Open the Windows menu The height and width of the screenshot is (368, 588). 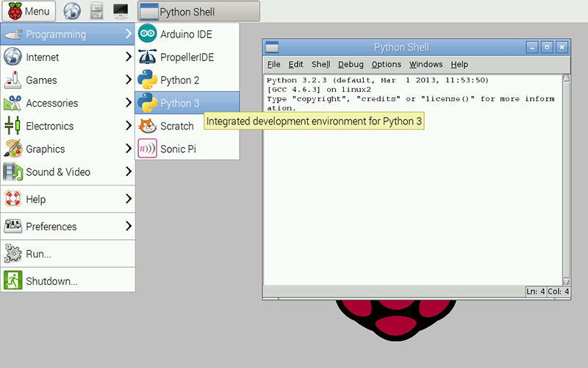(x=426, y=65)
